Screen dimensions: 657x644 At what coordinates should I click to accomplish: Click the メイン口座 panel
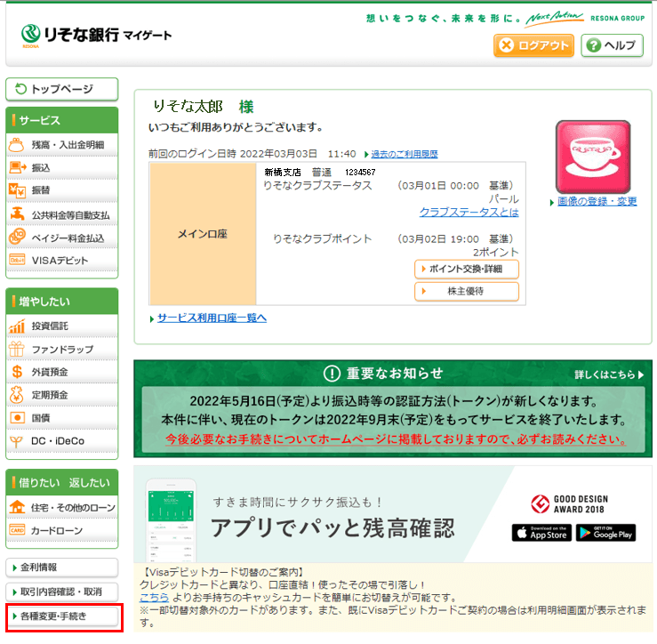[x=203, y=234]
